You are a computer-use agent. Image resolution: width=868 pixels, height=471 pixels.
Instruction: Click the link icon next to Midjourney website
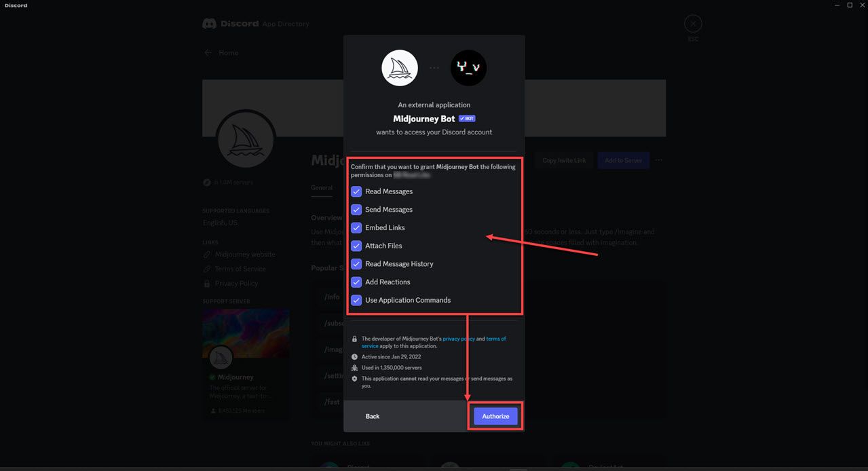pyautogui.click(x=206, y=254)
